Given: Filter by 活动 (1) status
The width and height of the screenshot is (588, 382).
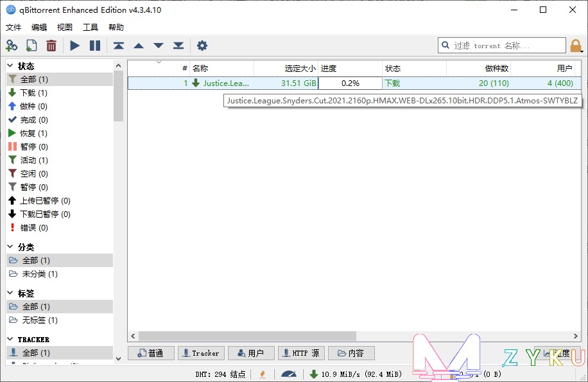Looking at the screenshot, I should [x=60, y=161].
